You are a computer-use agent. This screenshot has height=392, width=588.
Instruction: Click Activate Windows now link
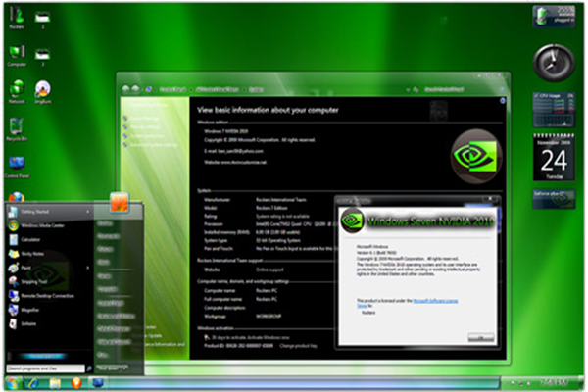tap(270, 337)
